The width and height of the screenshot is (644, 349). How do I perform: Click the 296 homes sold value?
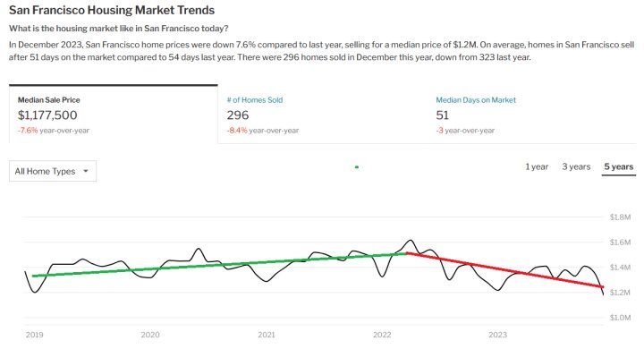coord(238,115)
